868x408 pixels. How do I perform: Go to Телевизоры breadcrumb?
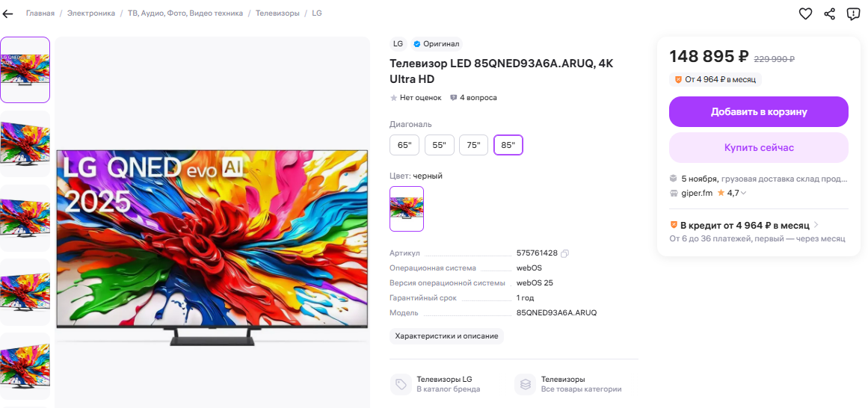tap(277, 13)
